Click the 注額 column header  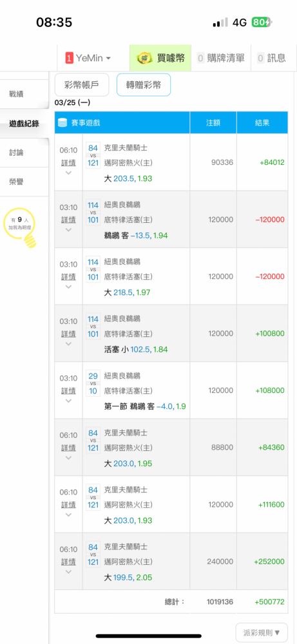(x=213, y=122)
